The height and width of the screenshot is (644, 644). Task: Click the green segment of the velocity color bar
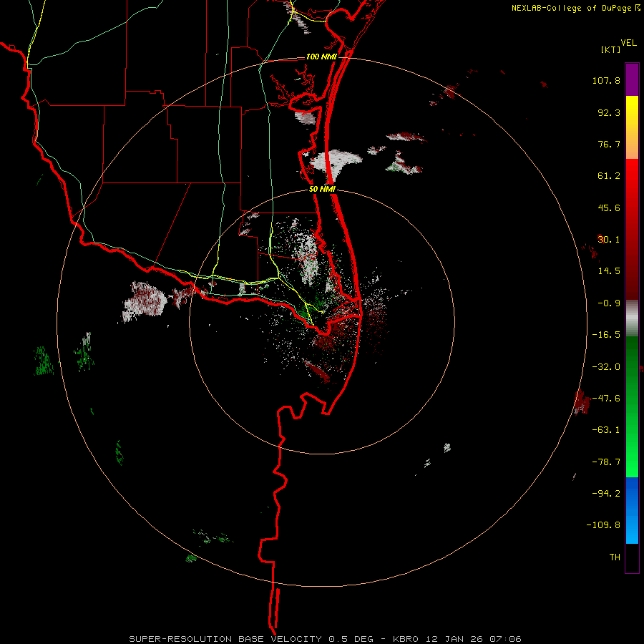(632, 406)
